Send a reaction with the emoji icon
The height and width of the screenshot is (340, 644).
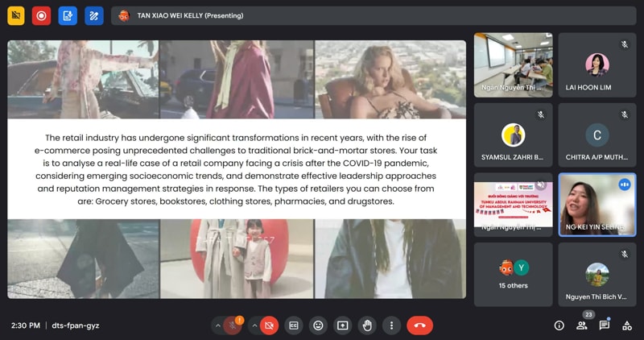[319, 325]
